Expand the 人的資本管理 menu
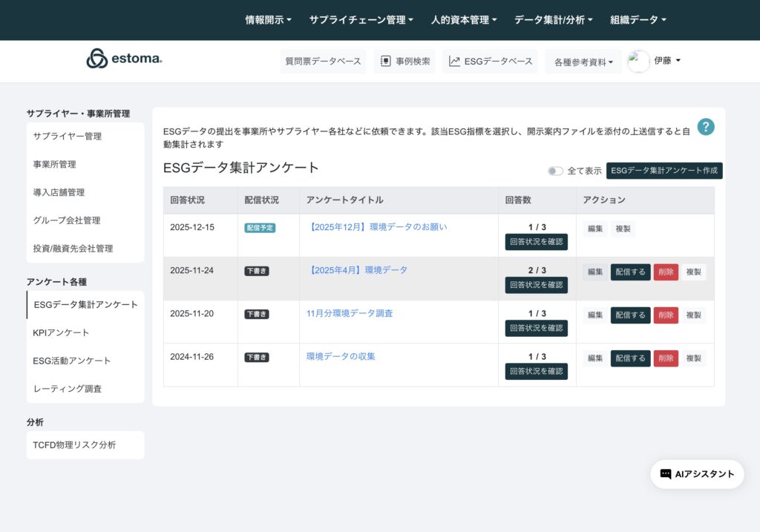This screenshot has width=760, height=532. (464, 20)
